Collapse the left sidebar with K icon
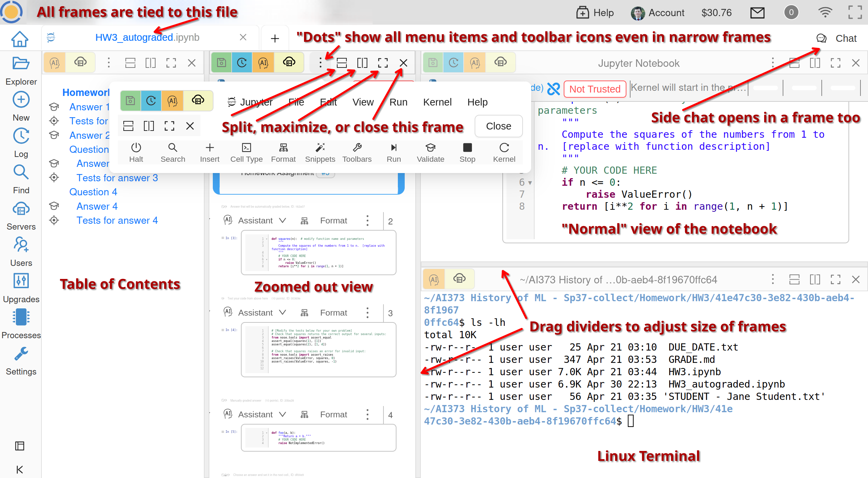868x478 pixels. click(20, 469)
